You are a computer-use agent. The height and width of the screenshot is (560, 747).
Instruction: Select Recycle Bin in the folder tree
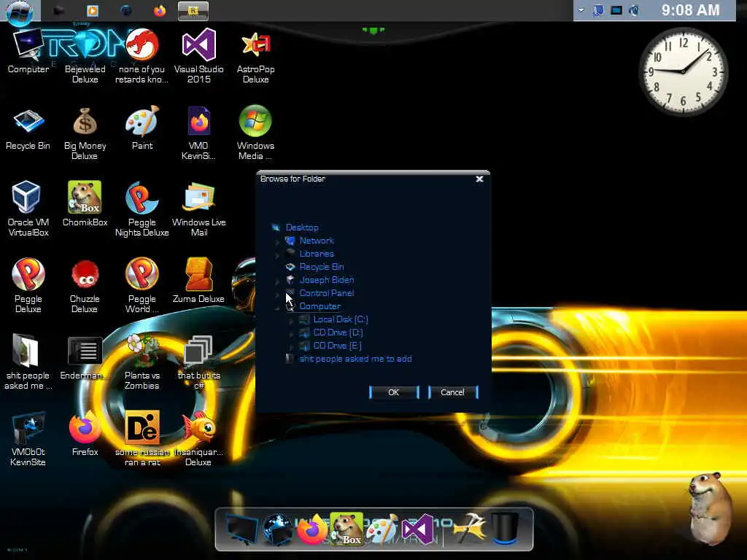coord(322,267)
